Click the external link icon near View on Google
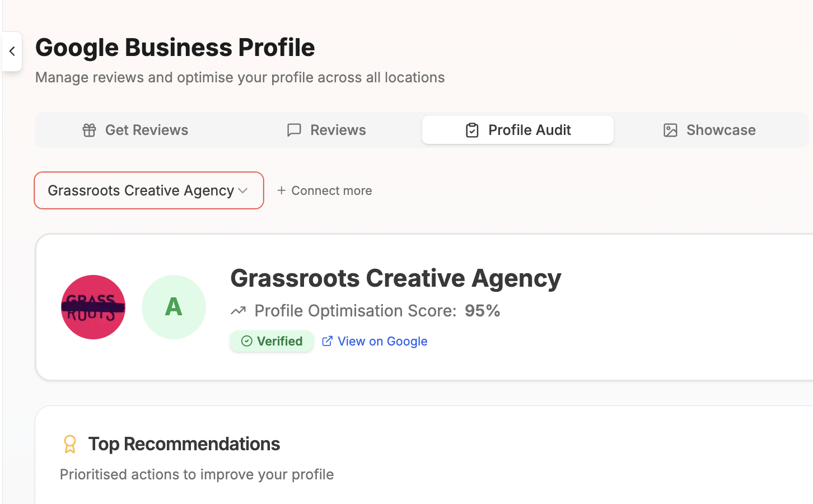This screenshot has height=504, width=813. click(327, 341)
